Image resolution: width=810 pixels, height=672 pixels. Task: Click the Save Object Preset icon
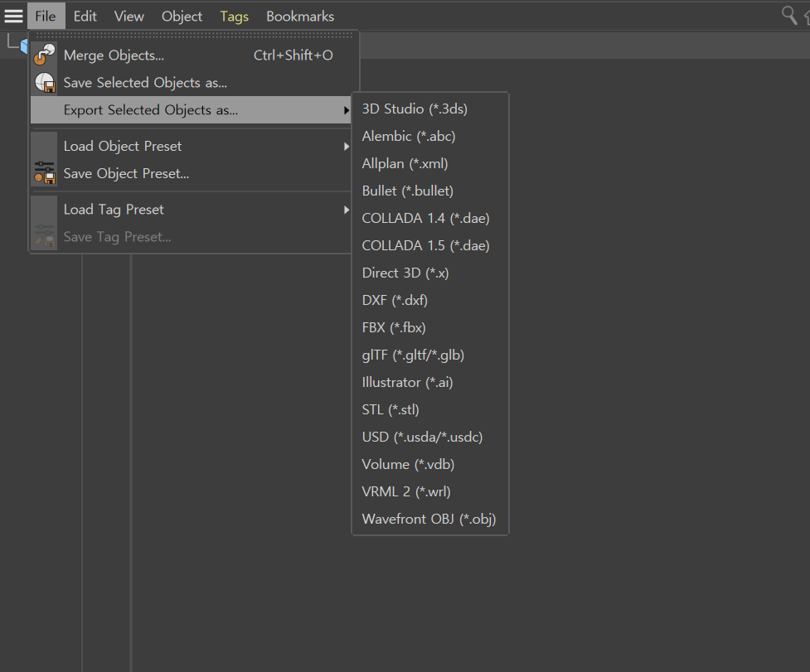coord(45,173)
